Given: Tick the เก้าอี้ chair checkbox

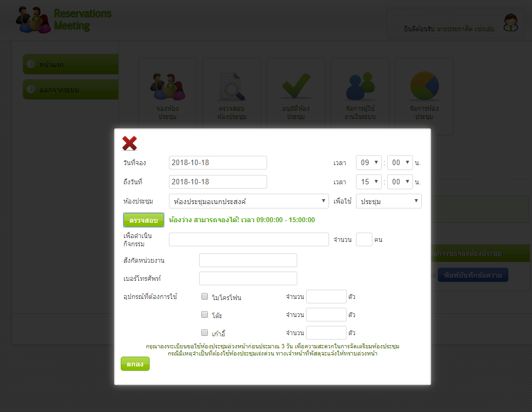Looking at the screenshot, I should (x=205, y=332).
